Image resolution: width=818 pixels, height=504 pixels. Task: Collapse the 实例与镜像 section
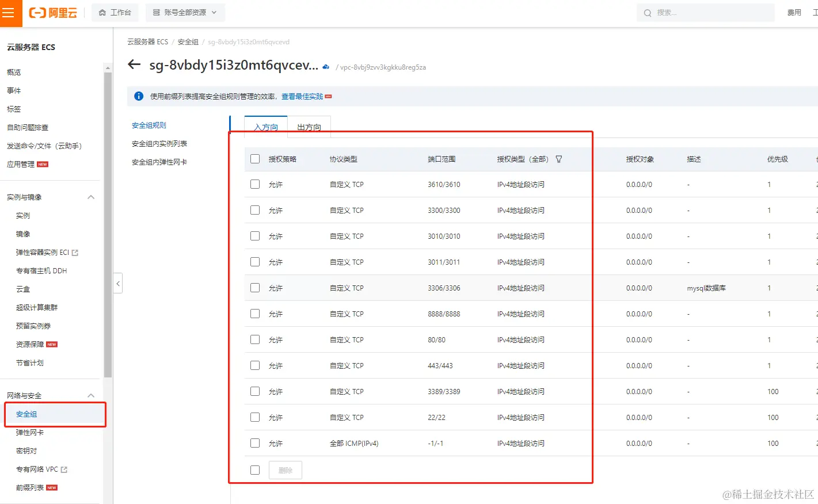click(x=91, y=197)
